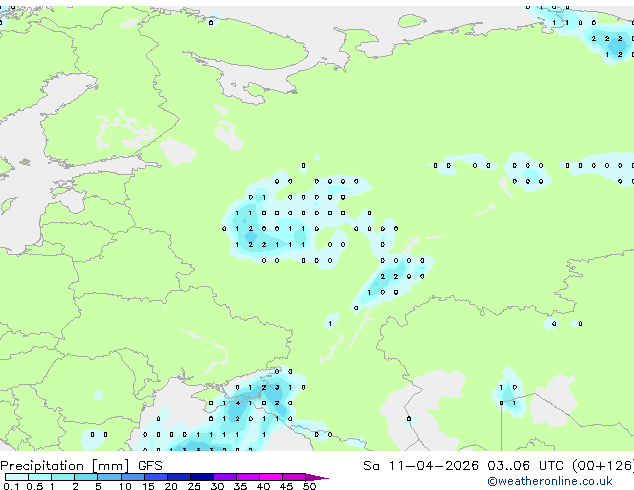Click the '0.5' legend scale label

[34, 486]
